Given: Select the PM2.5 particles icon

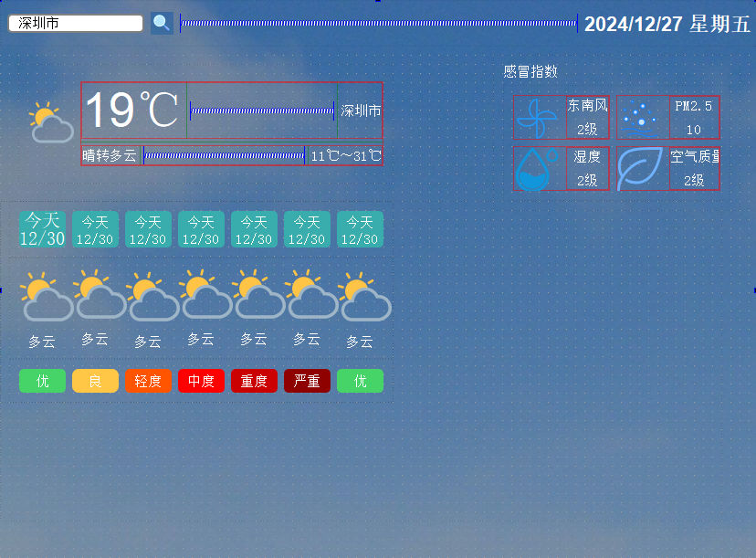Looking at the screenshot, I should coord(641,118).
